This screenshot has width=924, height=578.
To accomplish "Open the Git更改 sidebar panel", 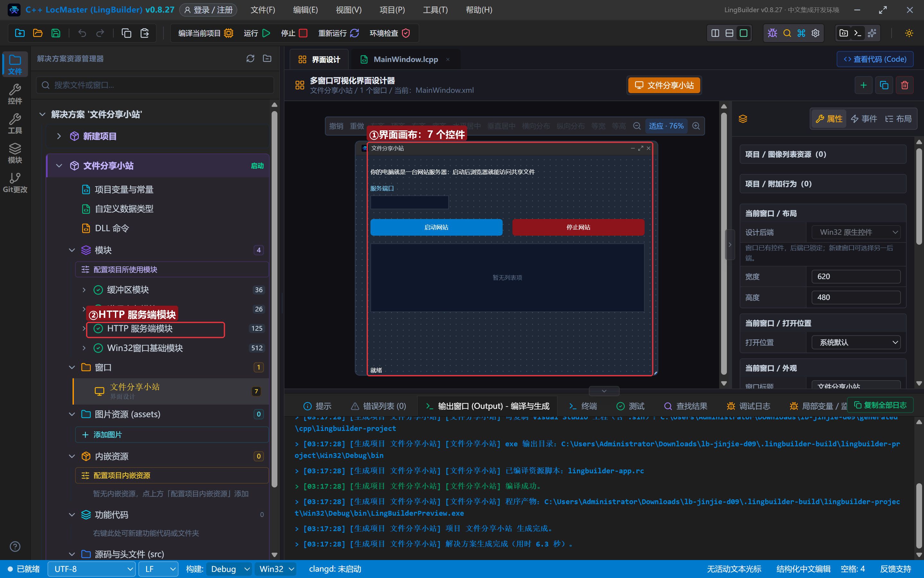I will (15, 182).
